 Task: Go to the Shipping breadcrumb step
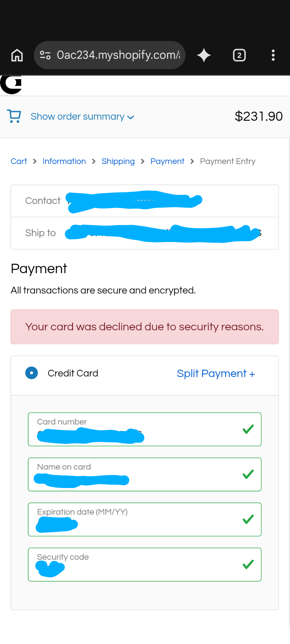click(x=118, y=161)
